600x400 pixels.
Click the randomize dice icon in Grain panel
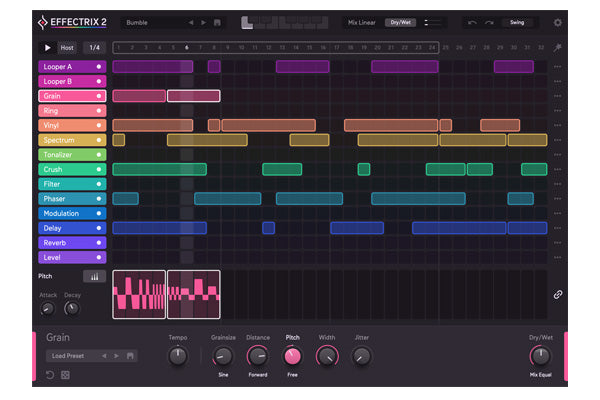point(65,375)
